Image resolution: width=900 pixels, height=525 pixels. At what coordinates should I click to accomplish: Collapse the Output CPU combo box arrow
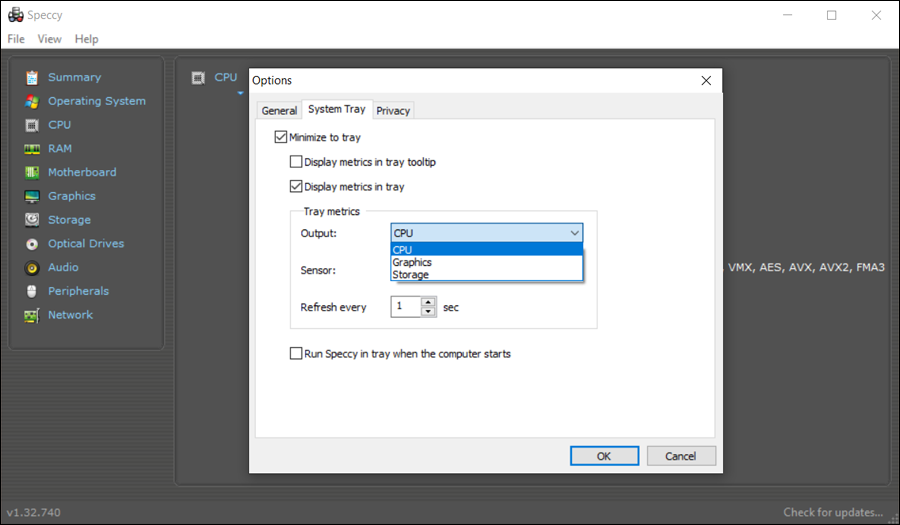575,233
